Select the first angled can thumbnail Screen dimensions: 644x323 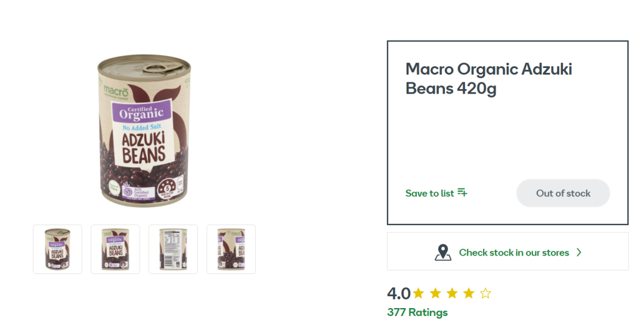(57, 249)
